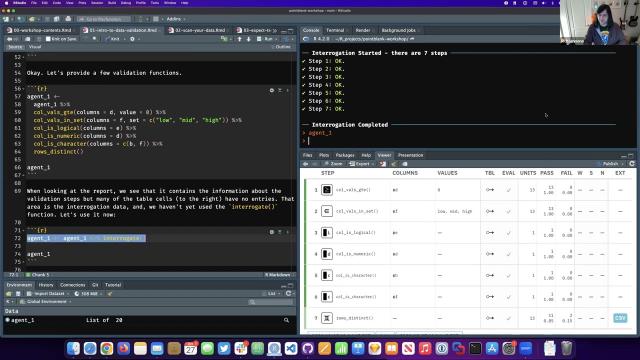Screen dimensions: 640x360
Task: Refresh the Environment pane
Action: pos(289,293)
